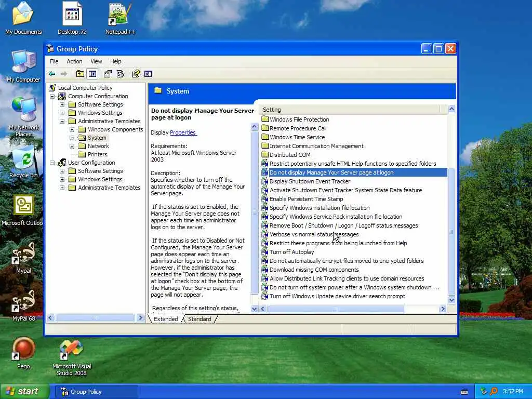Viewport: 532px width, 399px height.
Task: Click the Local Computer Policy root node
Action: click(85, 87)
